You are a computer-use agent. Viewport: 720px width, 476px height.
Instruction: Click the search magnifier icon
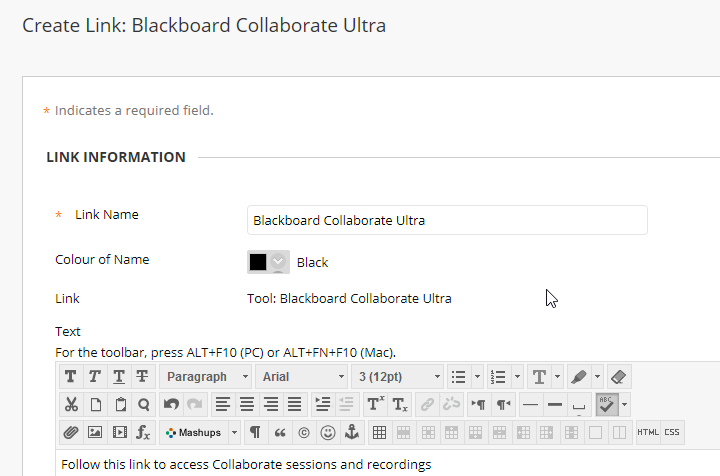(143, 405)
